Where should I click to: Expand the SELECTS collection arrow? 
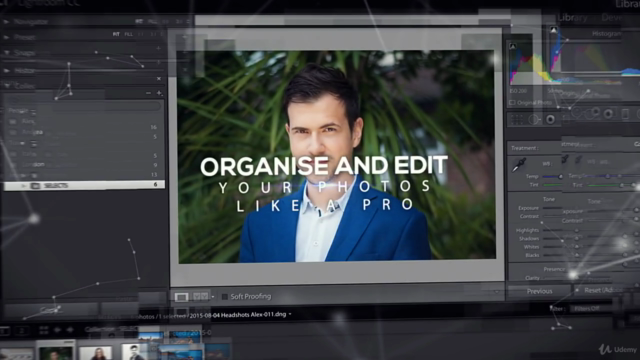coord(24,186)
